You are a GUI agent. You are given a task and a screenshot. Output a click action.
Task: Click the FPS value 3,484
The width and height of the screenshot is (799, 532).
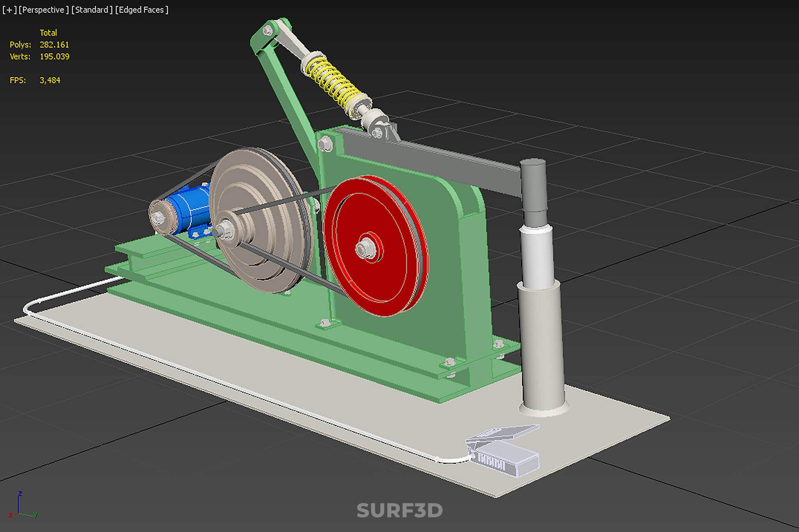(x=50, y=80)
